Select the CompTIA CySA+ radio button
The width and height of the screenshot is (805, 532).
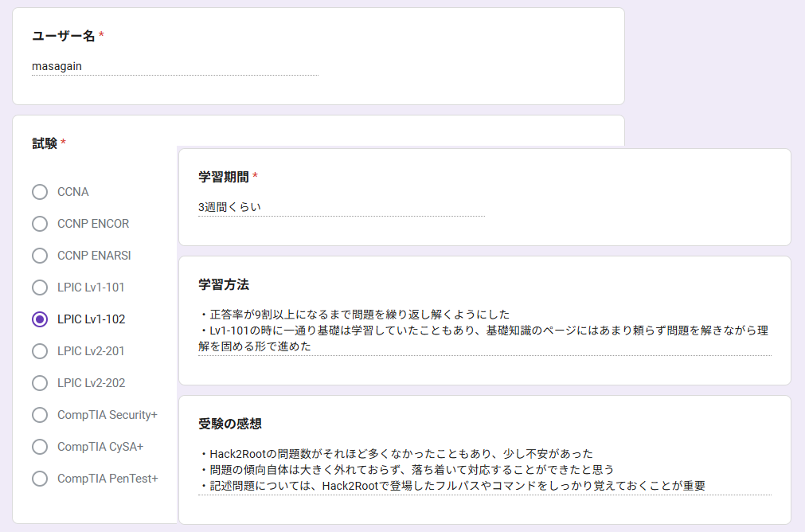click(40, 447)
